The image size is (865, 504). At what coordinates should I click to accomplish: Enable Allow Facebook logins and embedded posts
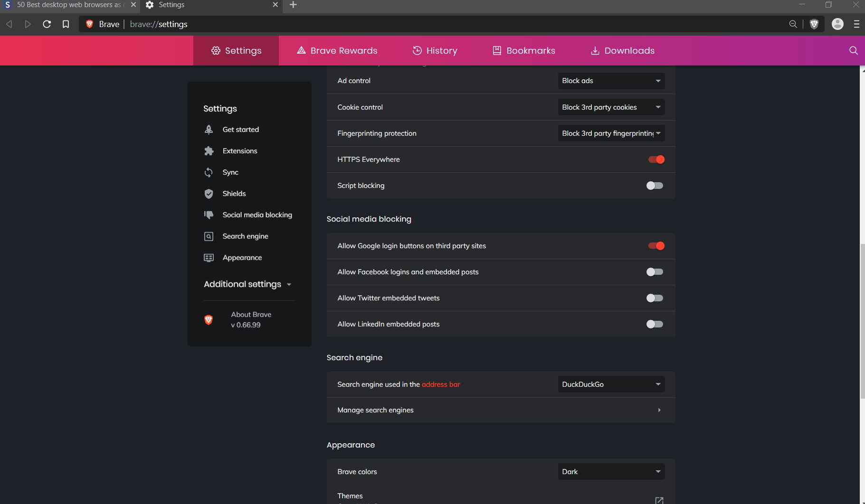pos(655,272)
